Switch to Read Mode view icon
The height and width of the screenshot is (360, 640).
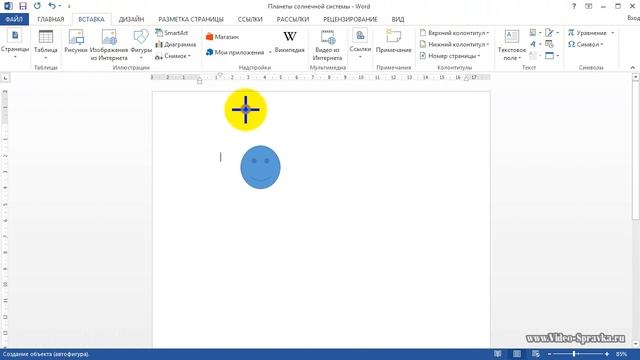point(498,354)
